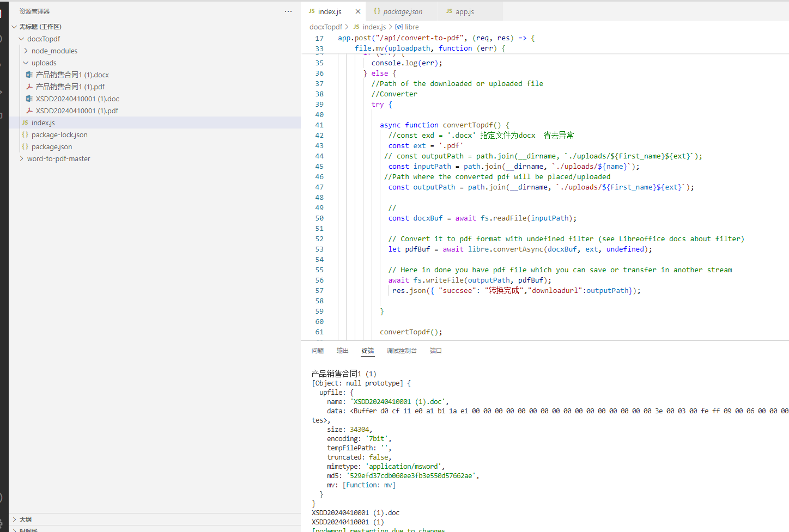
Task: Click docxTopdf in the editor breadcrumb
Action: (x=325, y=27)
